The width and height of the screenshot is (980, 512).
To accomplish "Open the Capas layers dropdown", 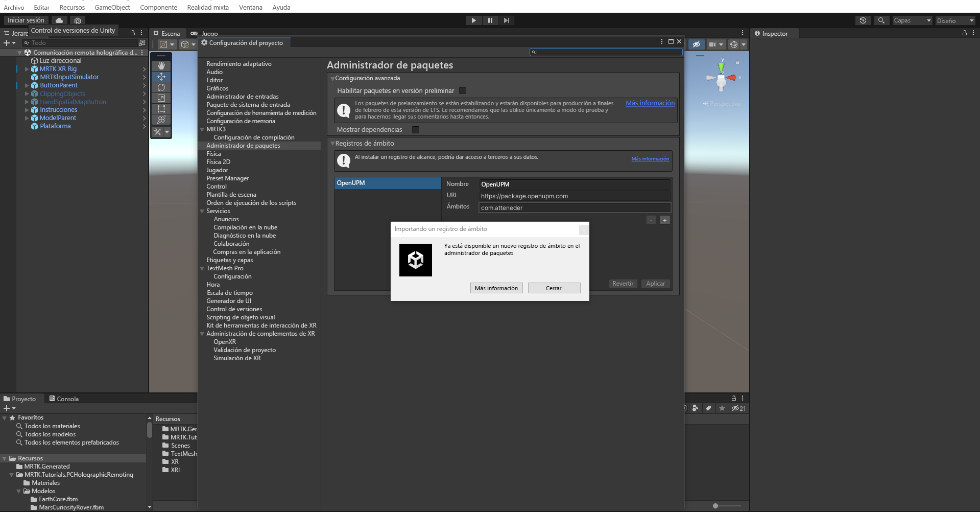I will coord(912,20).
